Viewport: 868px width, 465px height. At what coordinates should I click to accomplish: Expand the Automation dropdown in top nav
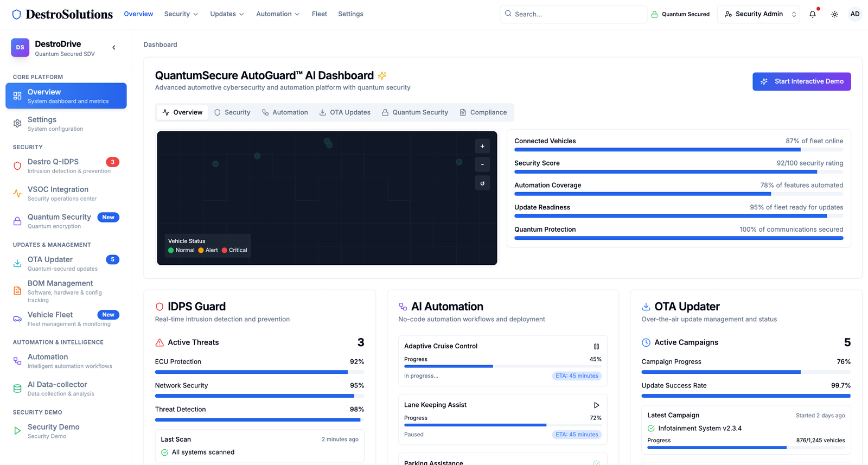(278, 14)
